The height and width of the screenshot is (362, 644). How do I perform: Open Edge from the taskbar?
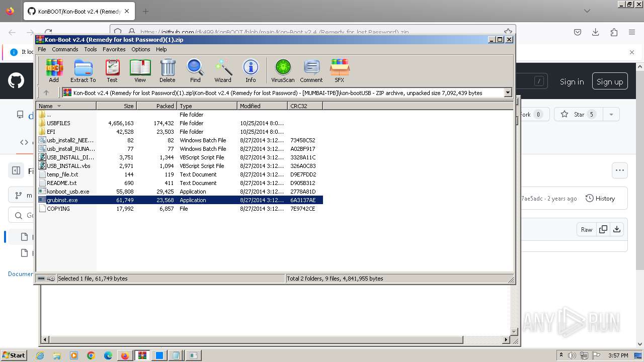[108, 355]
